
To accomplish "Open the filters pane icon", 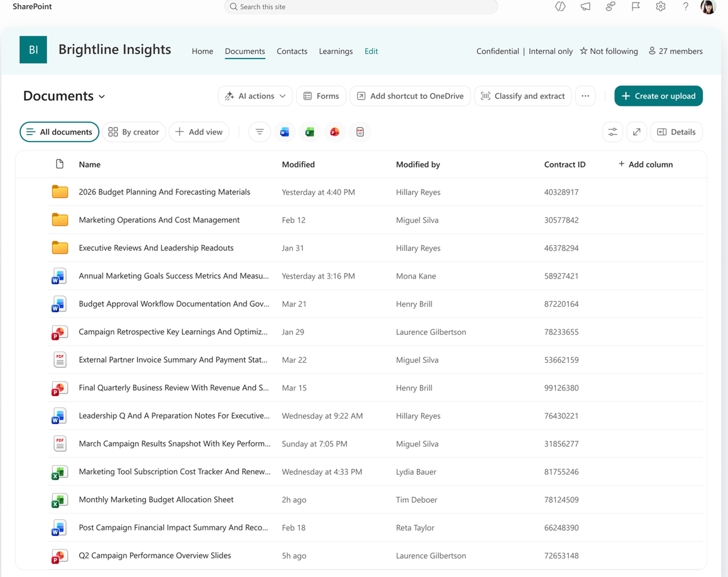I will (260, 131).
